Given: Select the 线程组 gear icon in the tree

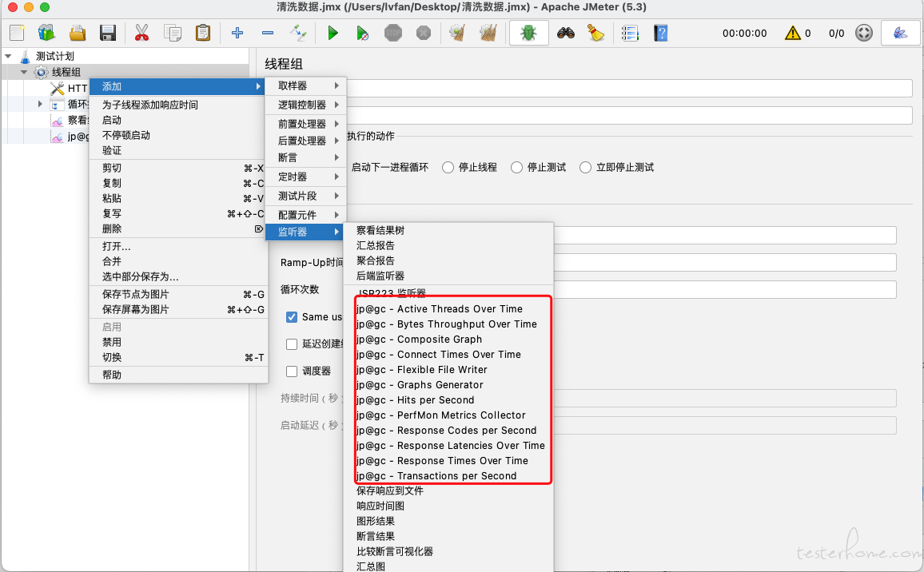Looking at the screenshot, I should (x=41, y=72).
